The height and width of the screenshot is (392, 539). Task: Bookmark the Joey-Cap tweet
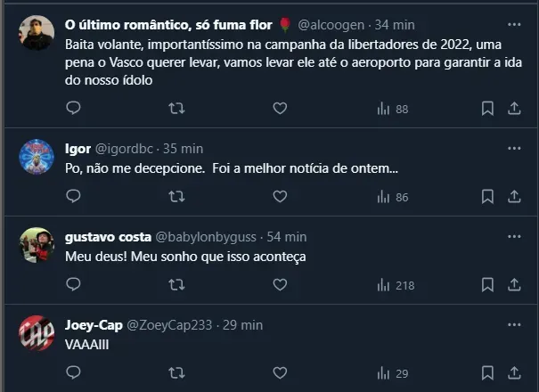pos(487,373)
